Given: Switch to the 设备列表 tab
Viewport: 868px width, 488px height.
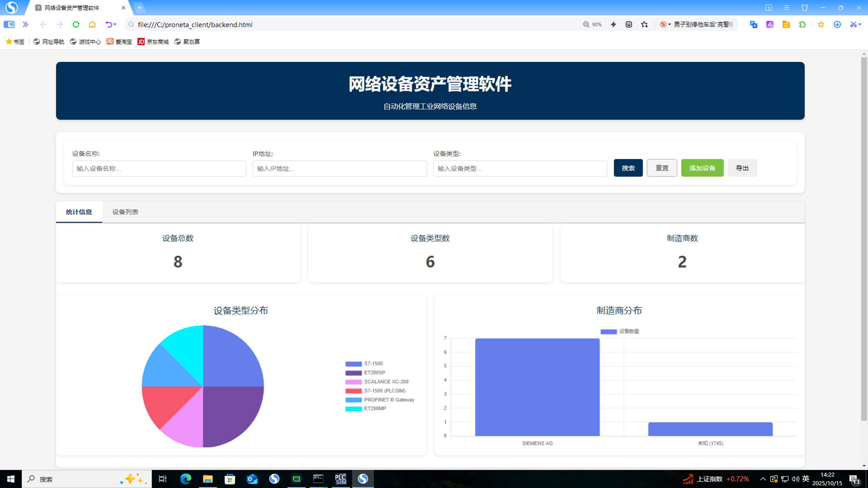Looking at the screenshot, I should [x=125, y=212].
